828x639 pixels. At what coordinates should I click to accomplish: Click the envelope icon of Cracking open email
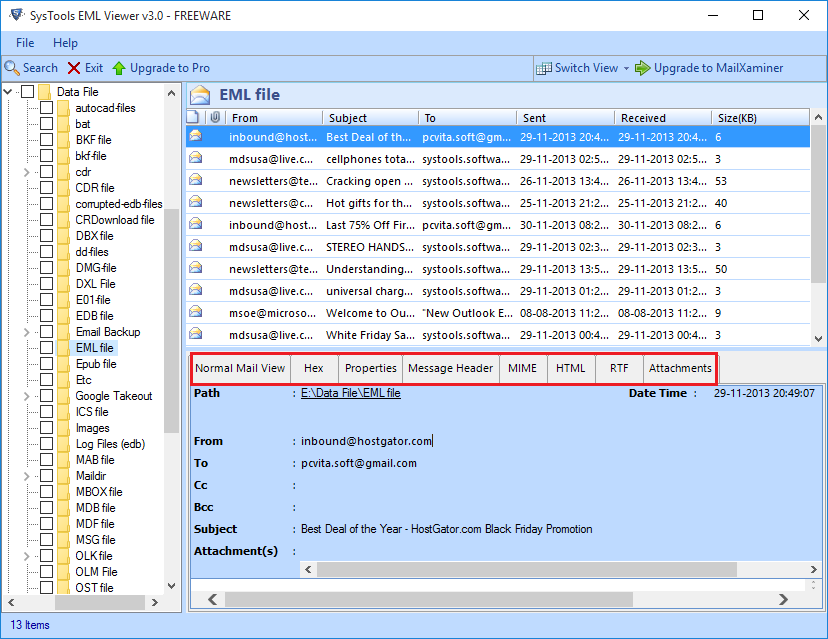(196, 180)
